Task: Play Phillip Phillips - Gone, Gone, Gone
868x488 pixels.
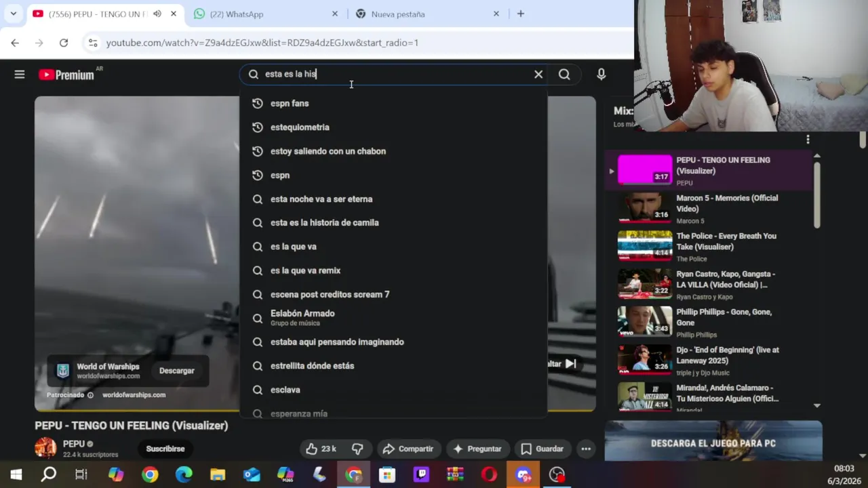Action: click(x=708, y=323)
